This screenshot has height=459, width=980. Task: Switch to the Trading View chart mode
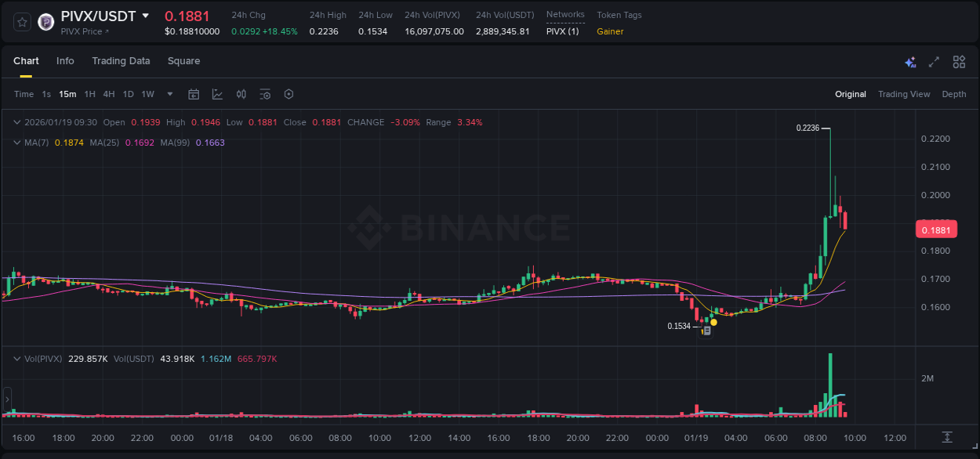click(904, 94)
